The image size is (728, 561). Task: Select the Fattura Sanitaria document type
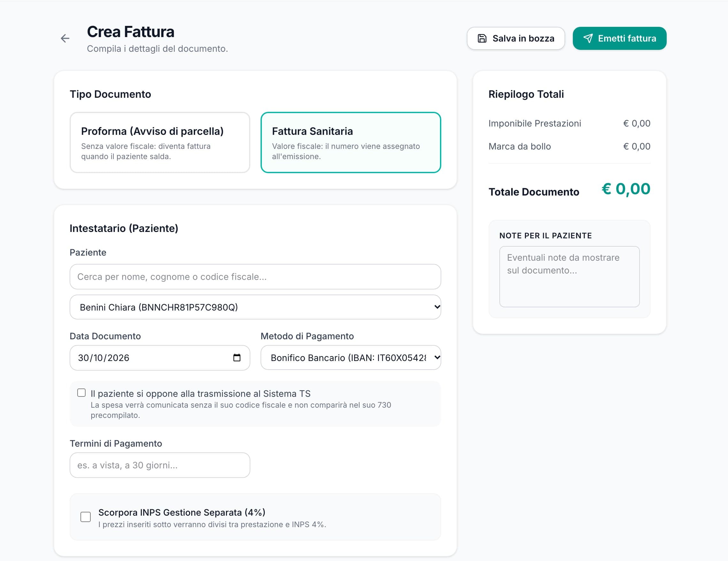(351, 142)
